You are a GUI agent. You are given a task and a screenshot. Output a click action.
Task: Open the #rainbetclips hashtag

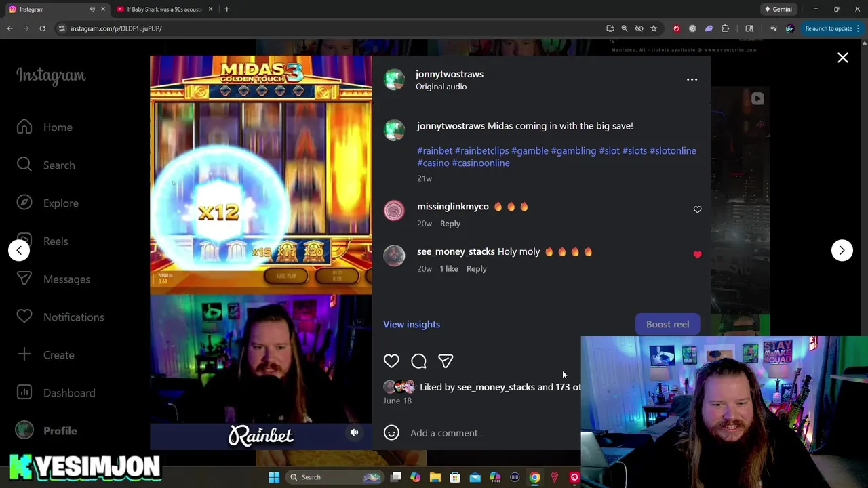click(481, 150)
